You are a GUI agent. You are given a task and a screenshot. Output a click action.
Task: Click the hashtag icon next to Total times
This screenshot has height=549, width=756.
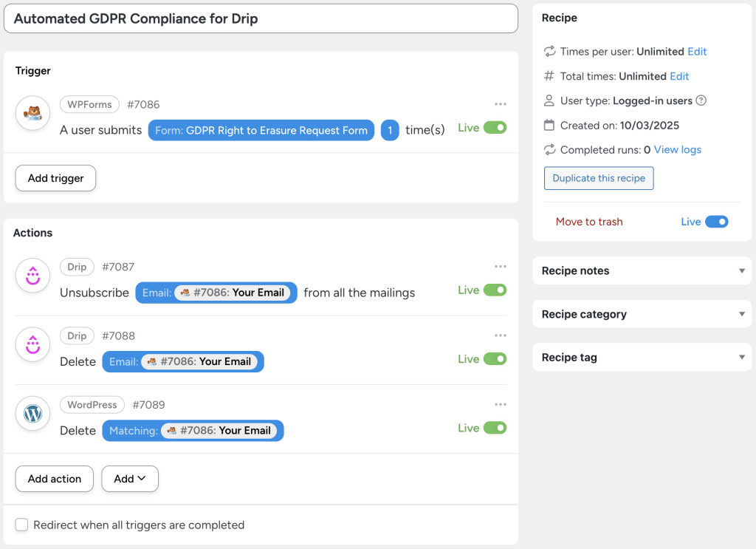(x=548, y=75)
